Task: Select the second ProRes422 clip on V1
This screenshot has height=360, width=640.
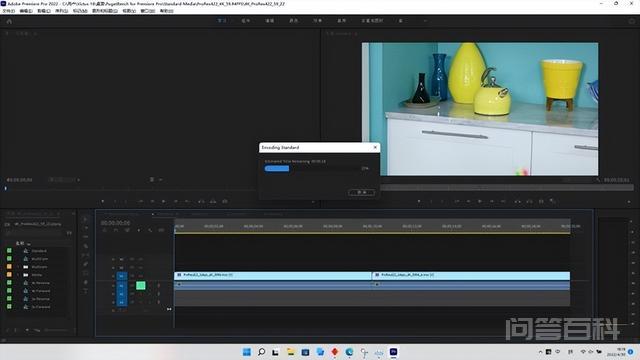Action: [471, 276]
